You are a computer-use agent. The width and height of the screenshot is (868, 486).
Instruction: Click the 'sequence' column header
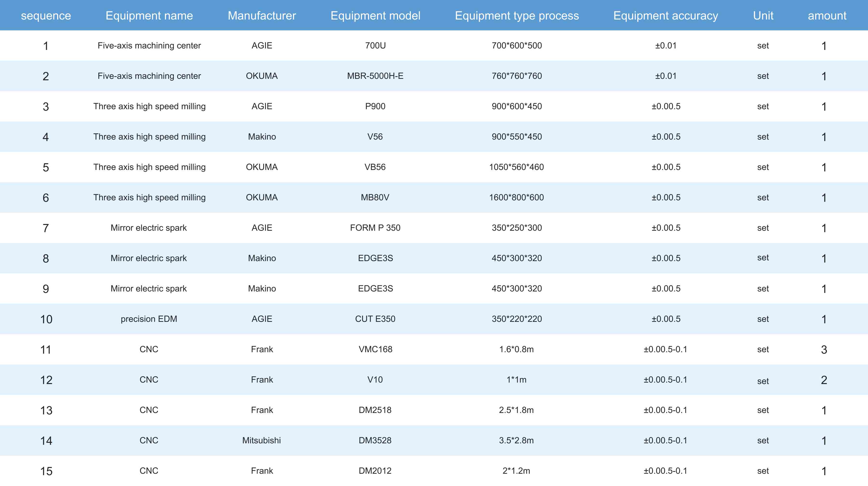[46, 15]
